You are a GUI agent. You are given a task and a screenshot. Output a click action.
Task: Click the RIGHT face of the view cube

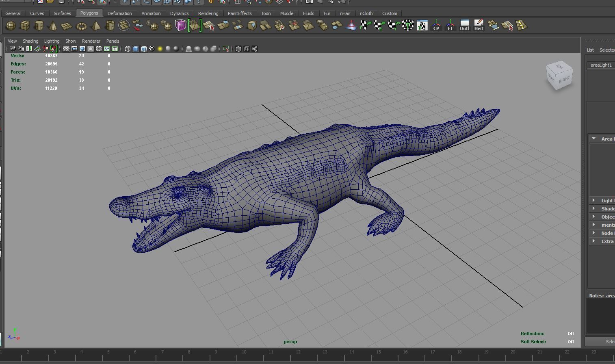click(x=564, y=80)
